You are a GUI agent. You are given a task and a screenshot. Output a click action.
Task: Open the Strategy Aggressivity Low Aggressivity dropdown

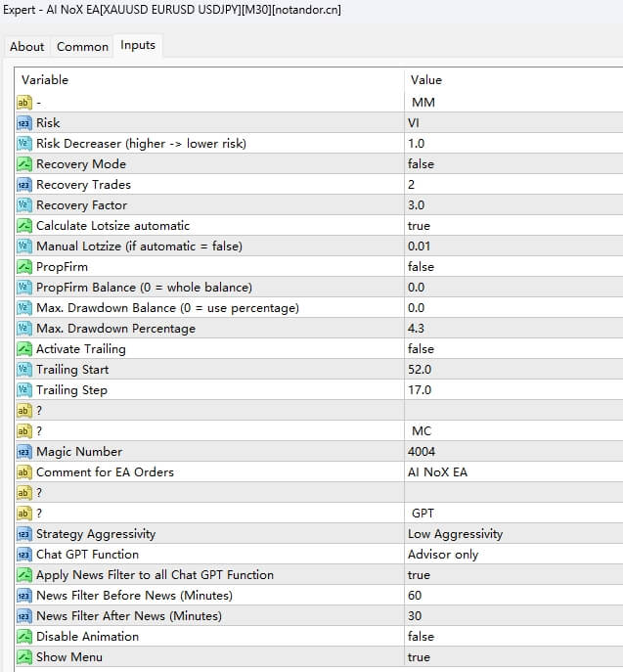coord(455,534)
